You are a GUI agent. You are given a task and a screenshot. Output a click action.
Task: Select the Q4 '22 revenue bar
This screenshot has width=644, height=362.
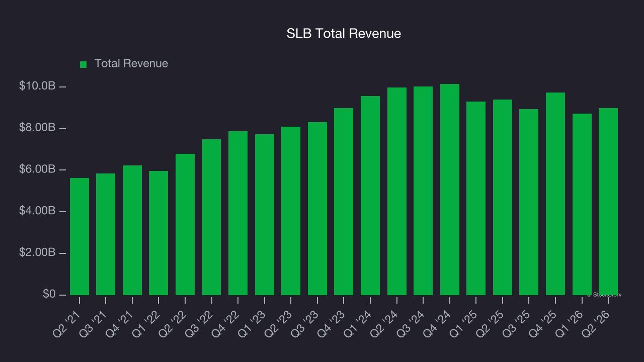(238, 213)
